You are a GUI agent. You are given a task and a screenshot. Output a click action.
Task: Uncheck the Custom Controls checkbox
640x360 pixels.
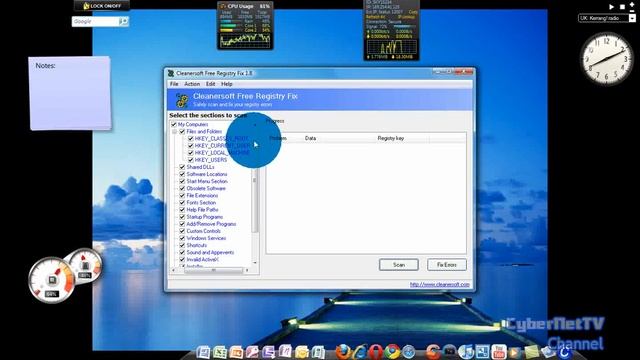point(182,231)
